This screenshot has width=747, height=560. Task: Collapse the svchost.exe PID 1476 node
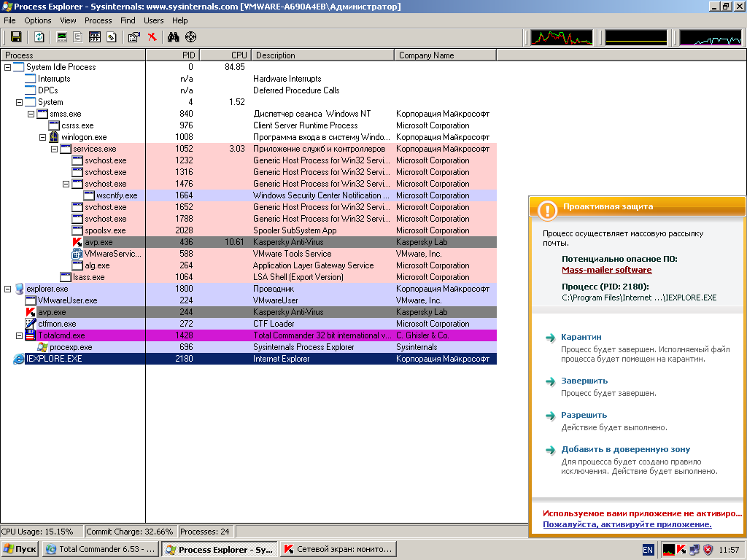tap(66, 184)
